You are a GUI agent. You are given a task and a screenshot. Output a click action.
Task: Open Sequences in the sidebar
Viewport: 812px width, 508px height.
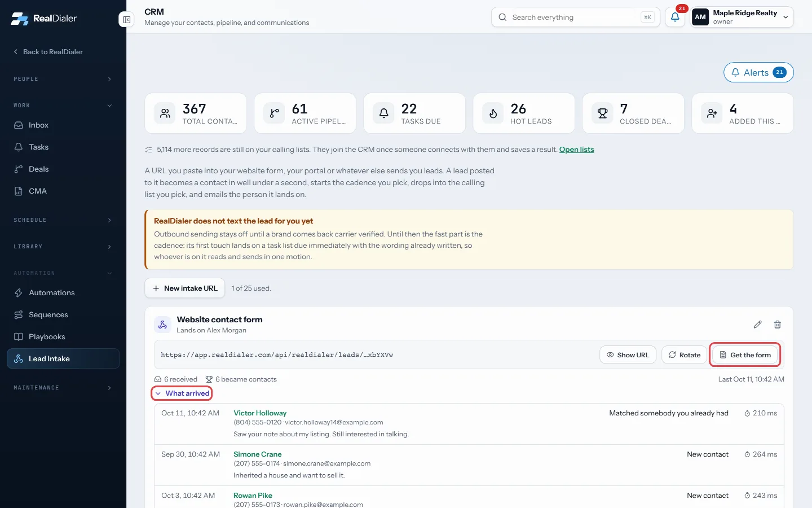tap(63, 315)
